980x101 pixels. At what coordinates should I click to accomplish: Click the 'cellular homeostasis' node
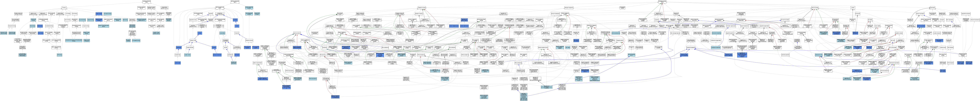coord(555,14)
